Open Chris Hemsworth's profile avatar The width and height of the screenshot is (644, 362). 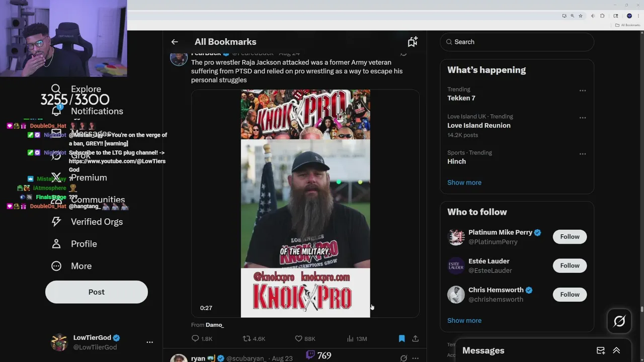pyautogui.click(x=456, y=295)
